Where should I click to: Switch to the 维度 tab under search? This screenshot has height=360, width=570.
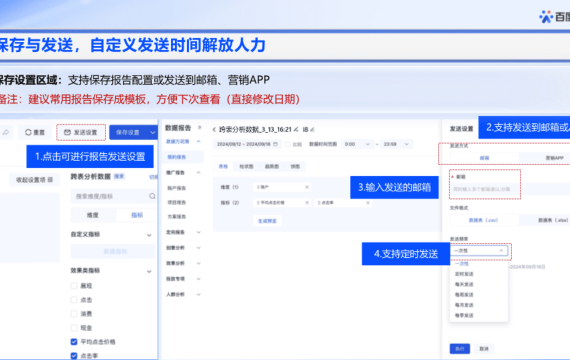pos(93,215)
